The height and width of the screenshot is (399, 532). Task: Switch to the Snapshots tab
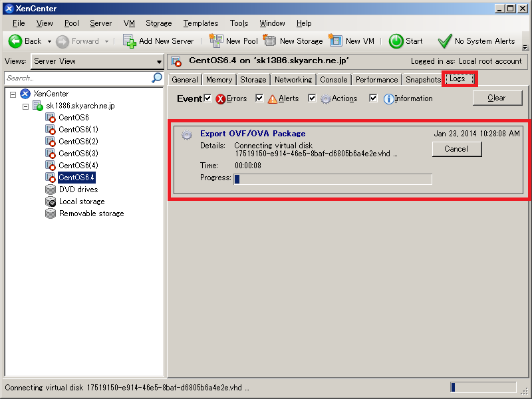[x=423, y=80]
